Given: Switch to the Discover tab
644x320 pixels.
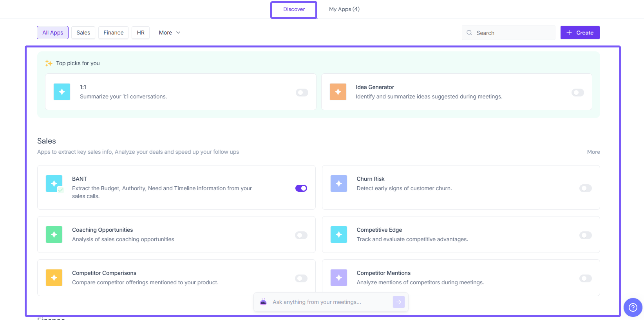Looking at the screenshot, I should coord(294,9).
